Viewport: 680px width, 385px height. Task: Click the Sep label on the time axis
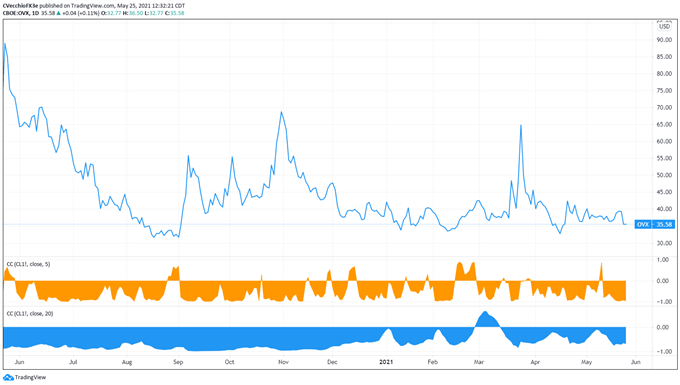[178, 362]
